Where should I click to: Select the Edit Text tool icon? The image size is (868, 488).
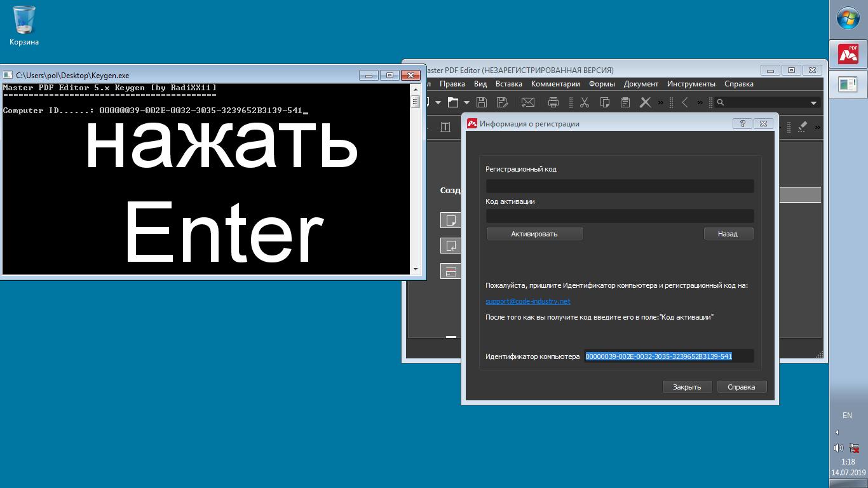[x=445, y=127]
